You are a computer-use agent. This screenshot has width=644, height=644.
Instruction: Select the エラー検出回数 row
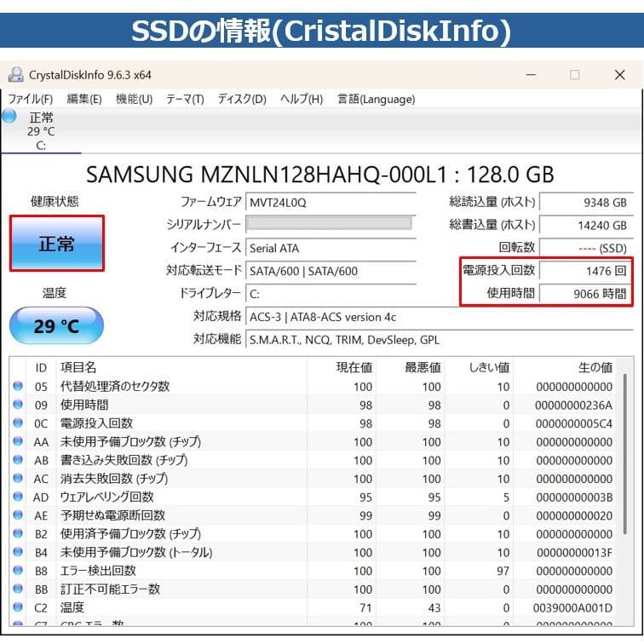[x=313, y=571]
